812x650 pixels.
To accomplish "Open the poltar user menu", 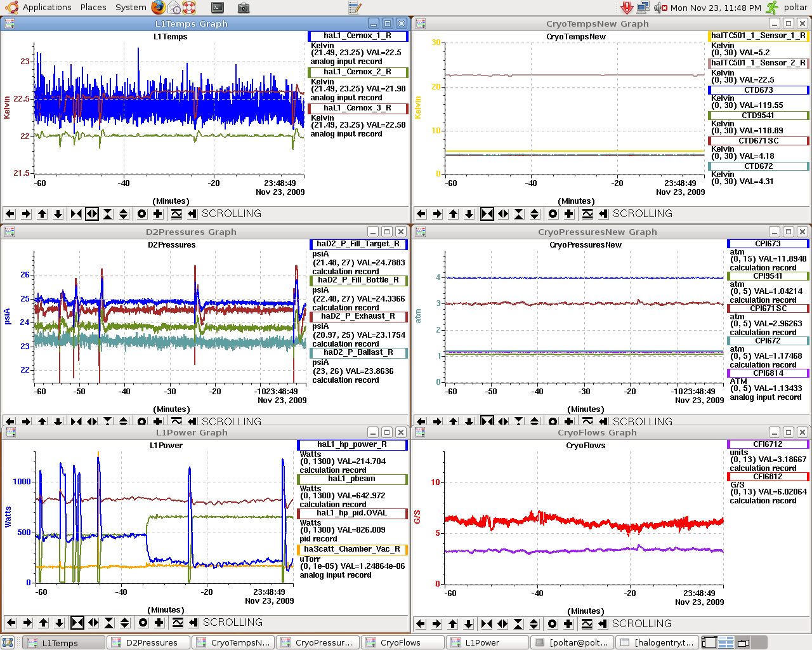I will (x=796, y=8).
